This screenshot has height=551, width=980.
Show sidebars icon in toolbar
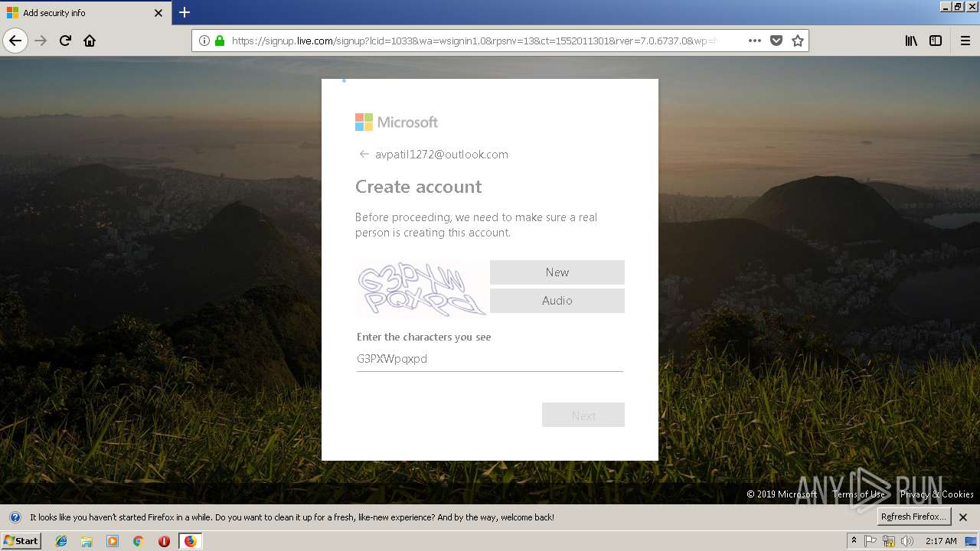(936, 41)
